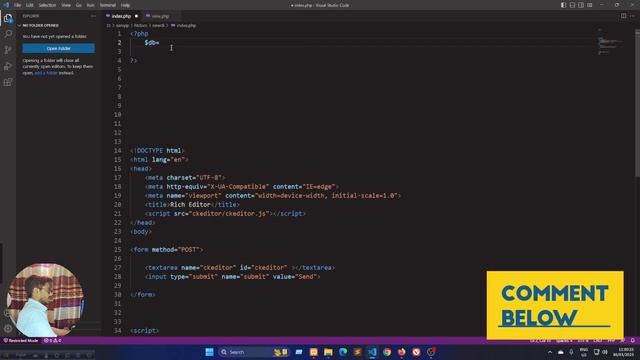Screen dimensions: 640x360
Task: Open the Help menu
Action: pyautogui.click(x=126, y=5)
